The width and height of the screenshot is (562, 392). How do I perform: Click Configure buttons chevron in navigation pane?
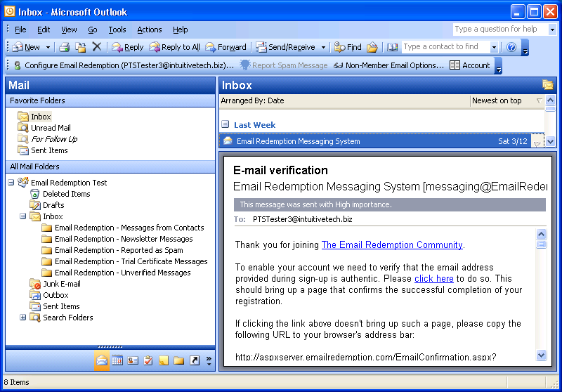209,360
